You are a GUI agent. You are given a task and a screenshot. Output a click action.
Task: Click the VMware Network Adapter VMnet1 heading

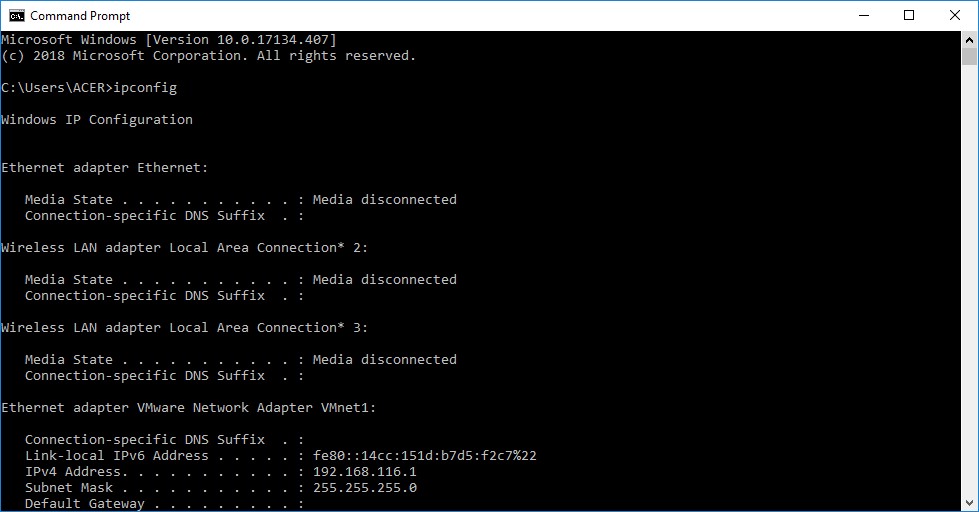pyautogui.click(x=189, y=408)
